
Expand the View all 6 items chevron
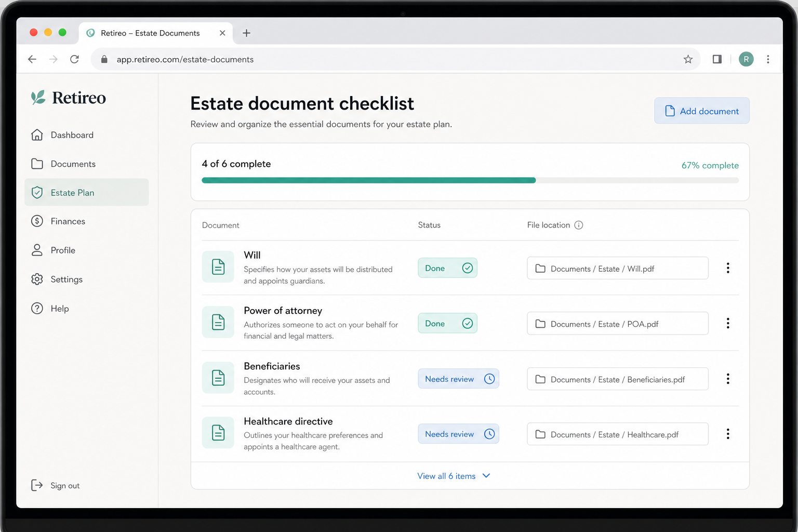coord(486,476)
